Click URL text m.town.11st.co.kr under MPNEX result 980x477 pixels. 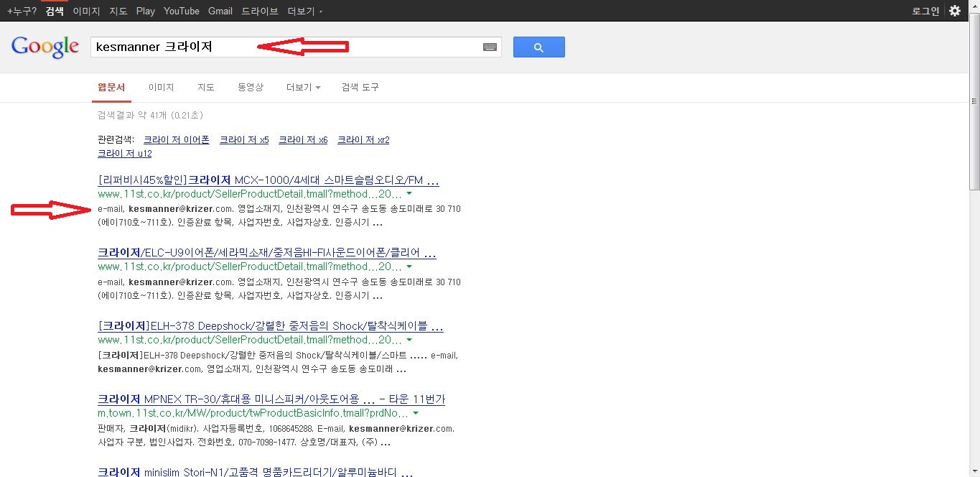tap(253, 414)
